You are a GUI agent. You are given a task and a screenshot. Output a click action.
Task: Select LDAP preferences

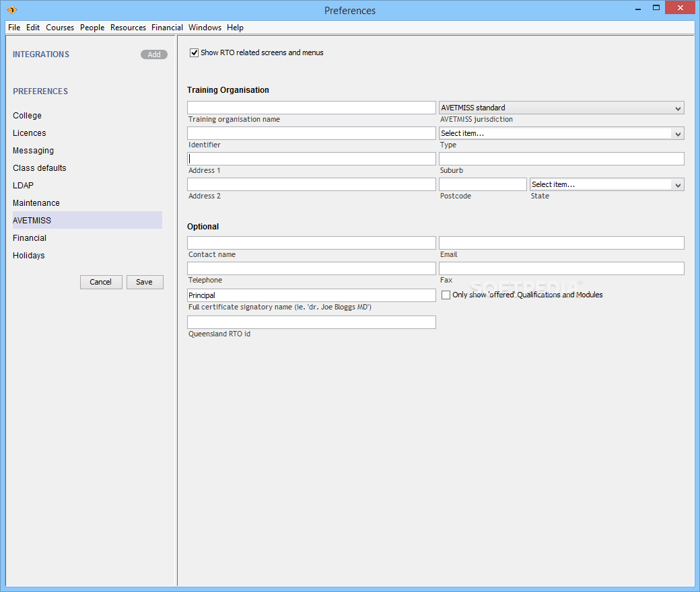click(x=87, y=185)
